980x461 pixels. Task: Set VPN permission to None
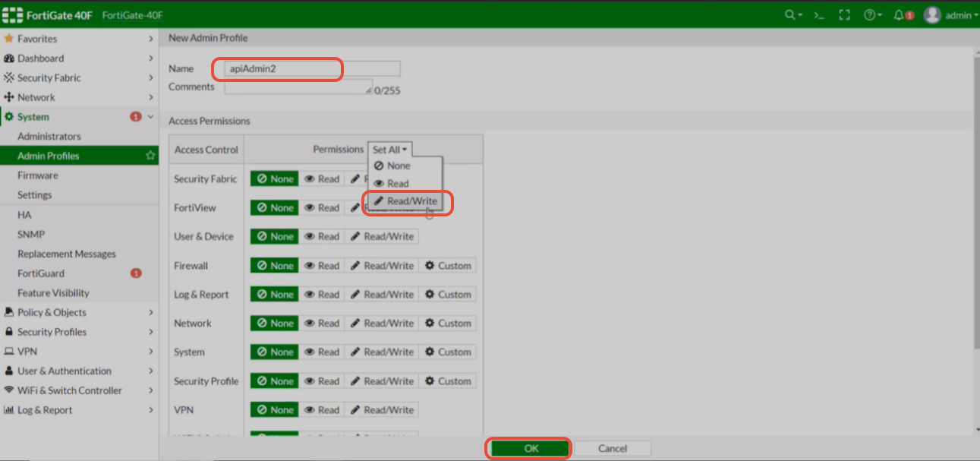(x=275, y=410)
